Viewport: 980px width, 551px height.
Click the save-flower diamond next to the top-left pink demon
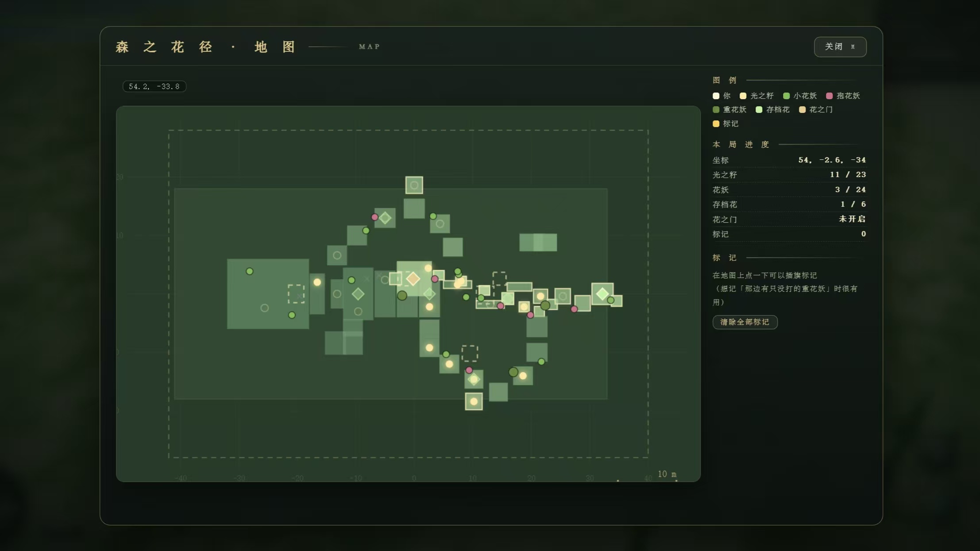click(385, 217)
